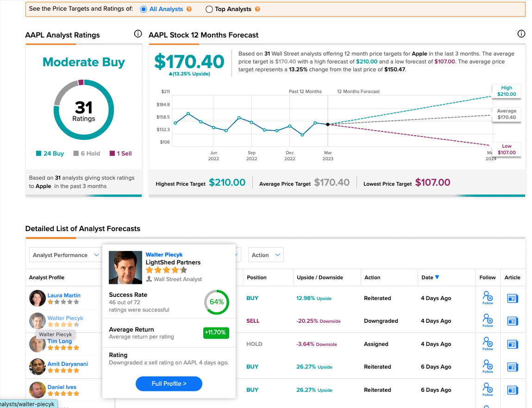Open the article for Walter Piecyk's rating
The image size is (532, 408).
pyautogui.click(x=512, y=321)
